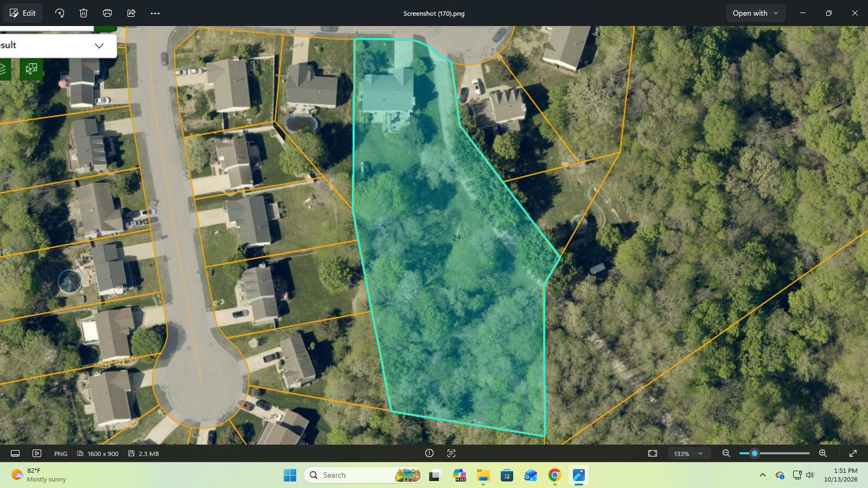
Task: Open the Share icon
Action: [x=131, y=13]
